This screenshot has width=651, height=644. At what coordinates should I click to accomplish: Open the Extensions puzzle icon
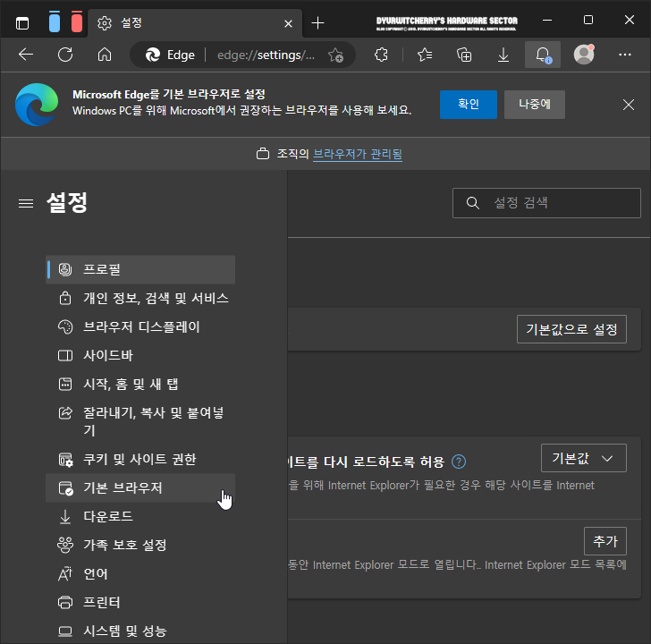point(381,55)
